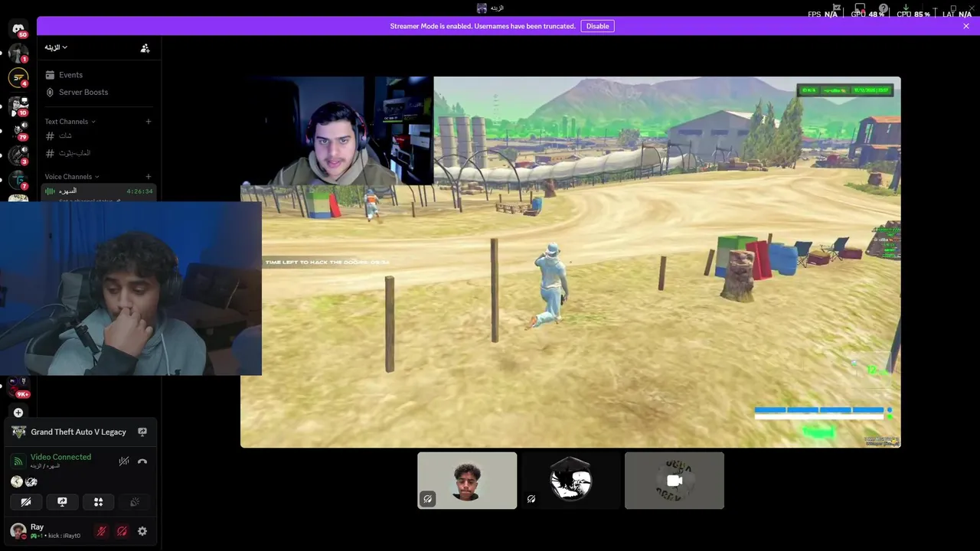Image resolution: width=980 pixels, height=551 pixels.
Task: Click the second small avatar under Video Connected
Action: point(31,481)
